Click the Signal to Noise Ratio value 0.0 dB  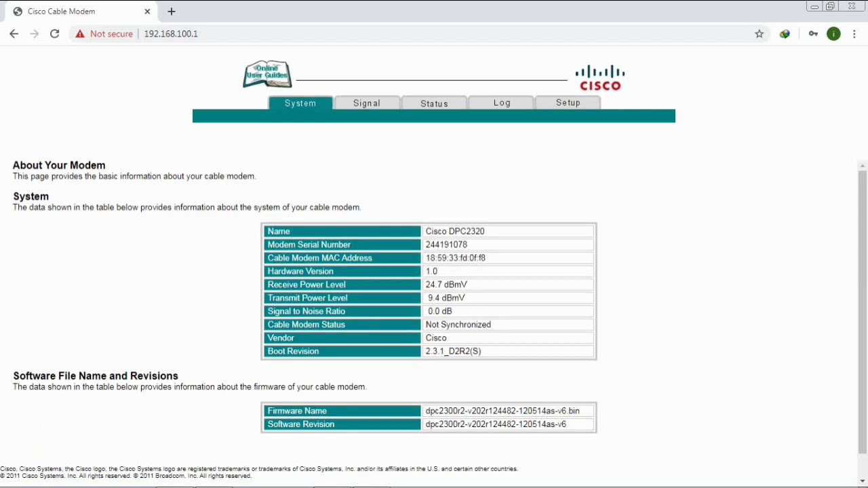click(x=439, y=311)
